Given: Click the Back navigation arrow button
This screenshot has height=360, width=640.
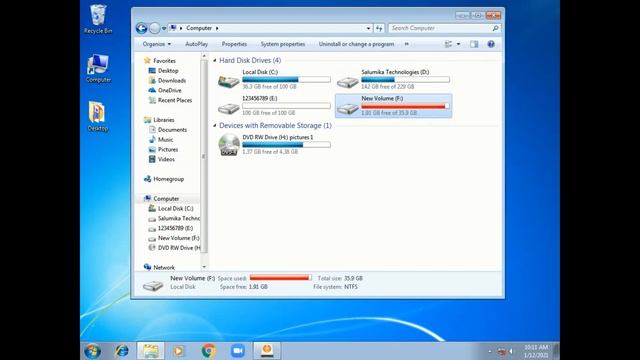Looking at the screenshot, I should [141, 28].
